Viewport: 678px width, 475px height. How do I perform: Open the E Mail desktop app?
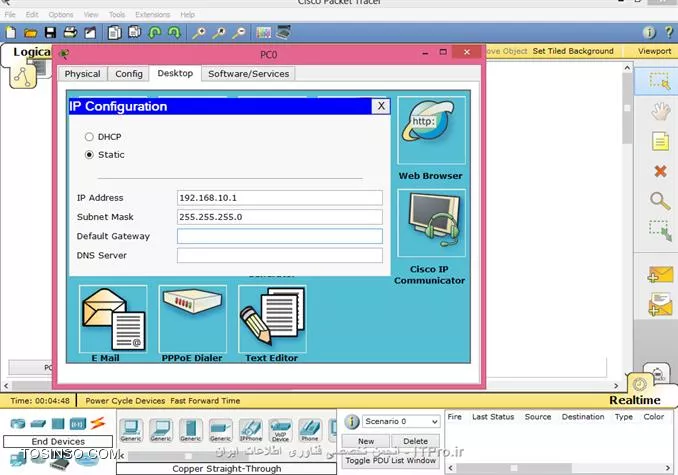[113, 319]
